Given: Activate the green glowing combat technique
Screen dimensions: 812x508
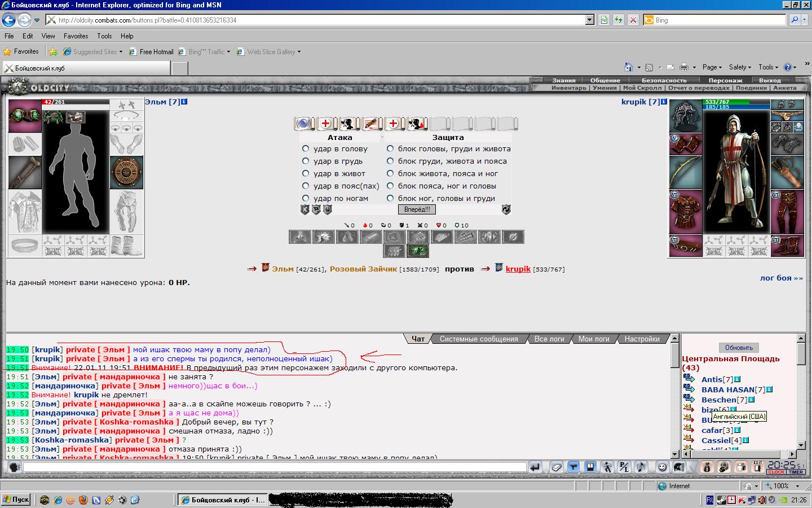Looking at the screenshot, I should tap(418, 251).
